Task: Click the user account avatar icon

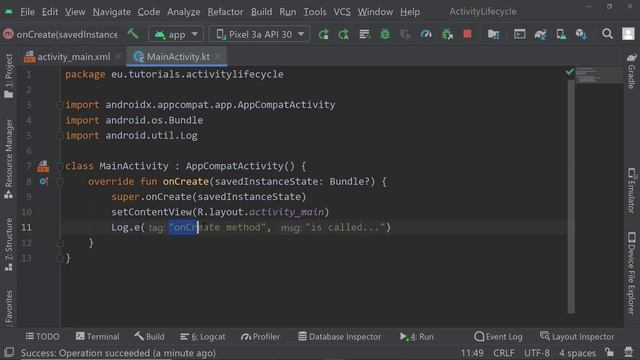Action: 628,34
